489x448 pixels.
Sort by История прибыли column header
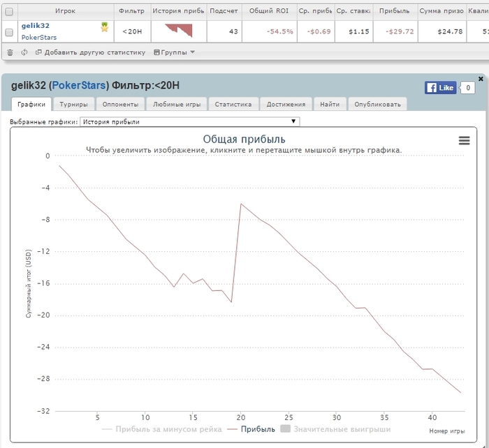click(x=178, y=11)
